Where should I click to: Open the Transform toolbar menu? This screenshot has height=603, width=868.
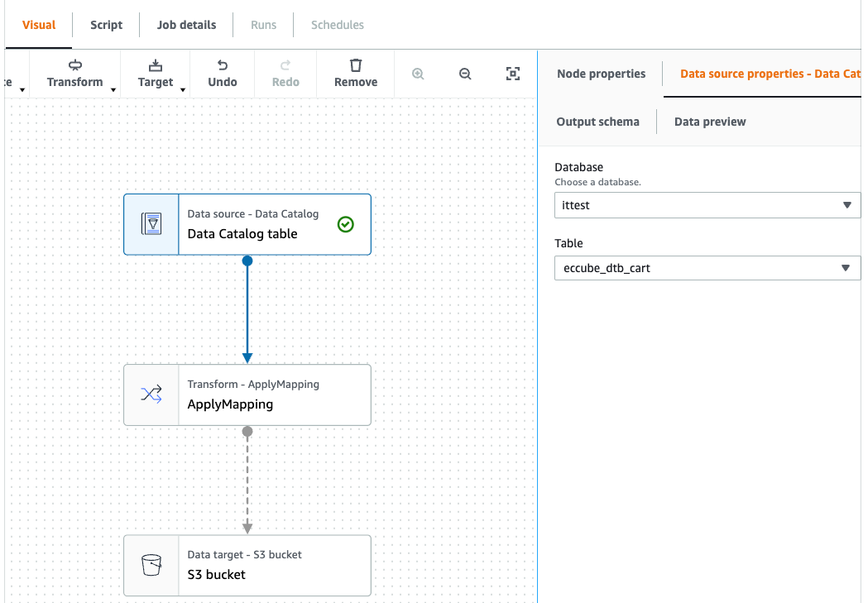tap(74, 74)
